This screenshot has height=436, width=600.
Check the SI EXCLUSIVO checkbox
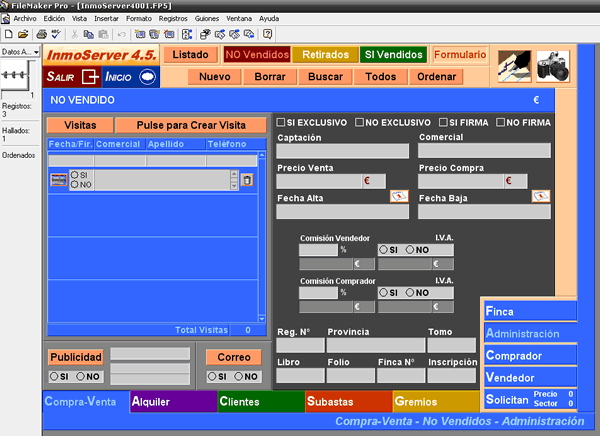coord(281,122)
